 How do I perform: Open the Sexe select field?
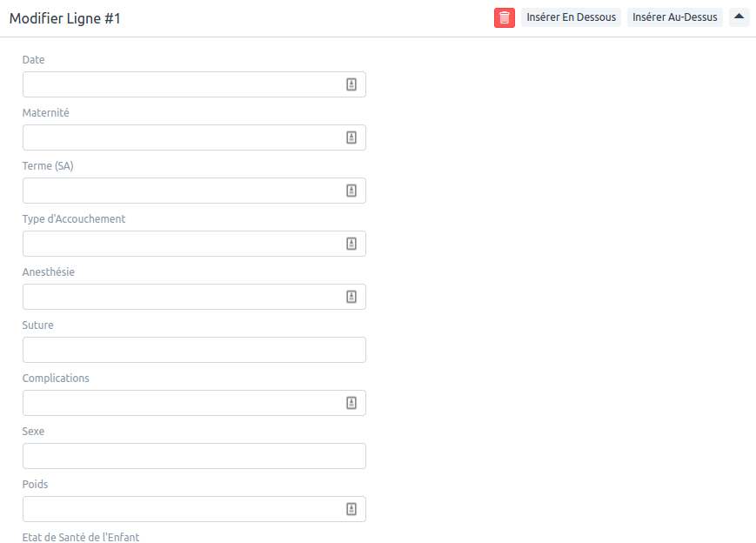click(194, 456)
